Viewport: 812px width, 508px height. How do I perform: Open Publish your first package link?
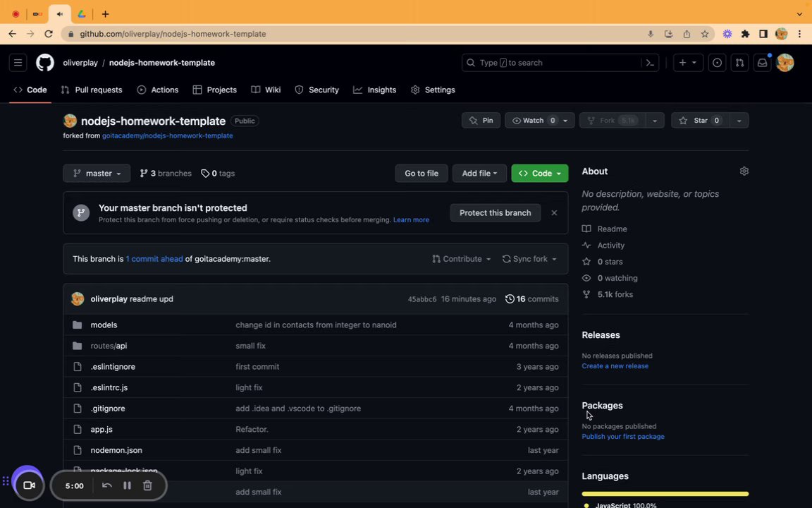623,437
